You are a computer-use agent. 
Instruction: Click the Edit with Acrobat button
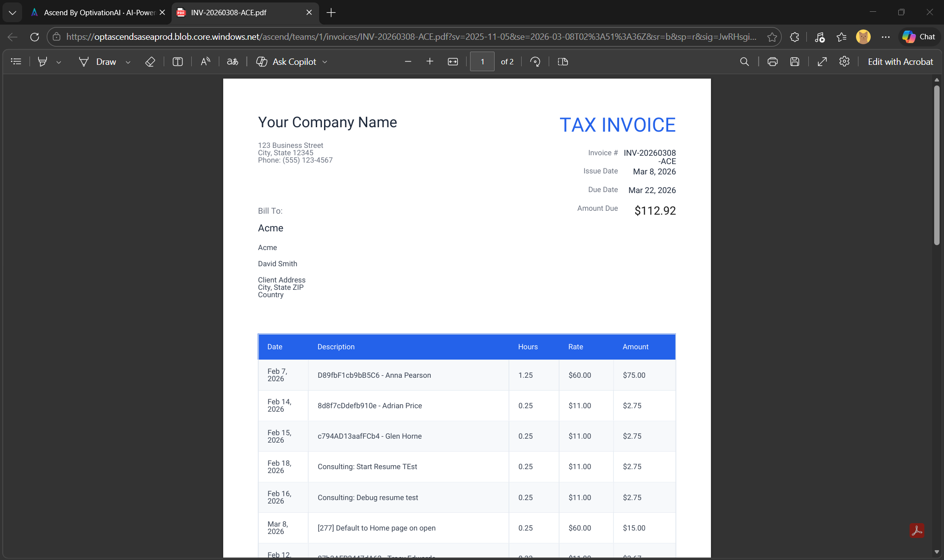(x=900, y=61)
